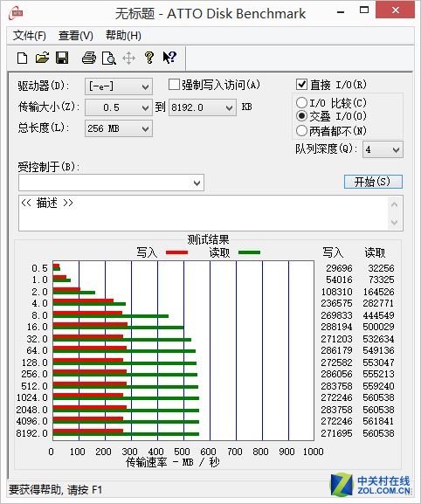
Task: Print using the printer toolbar icon
Action: click(x=89, y=59)
